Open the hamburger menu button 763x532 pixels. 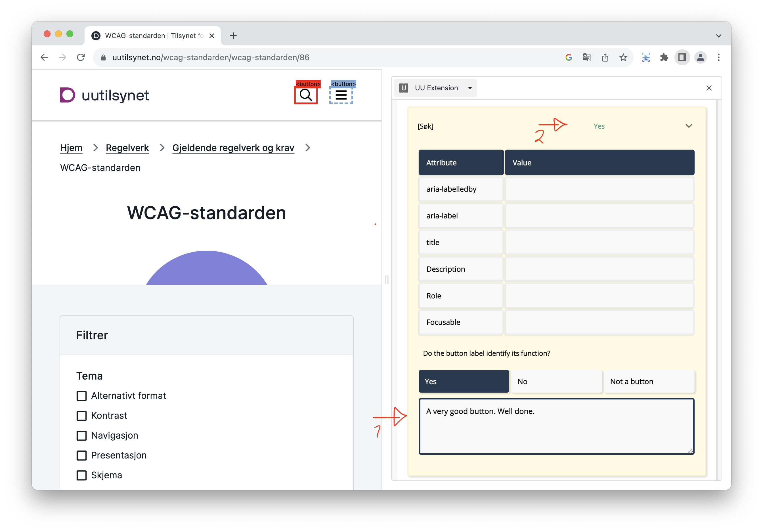pyautogui.click(x=341, y=95)
